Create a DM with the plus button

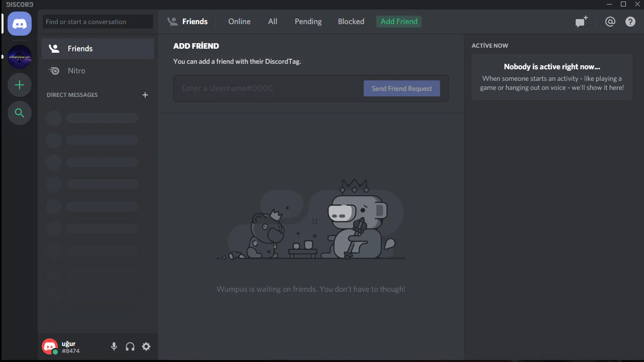[x=145, y=95]
